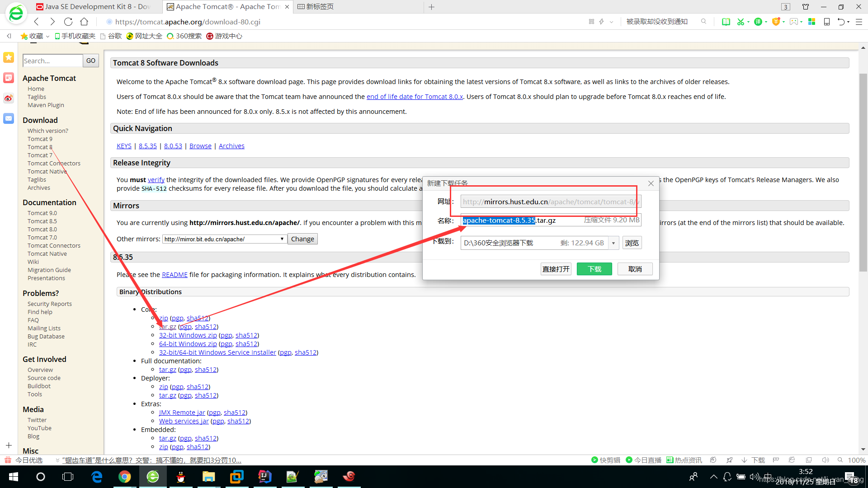Collapse the bookmarks sidebar arrow
This screenshot has height=488, width=868.
pos(9,36)
